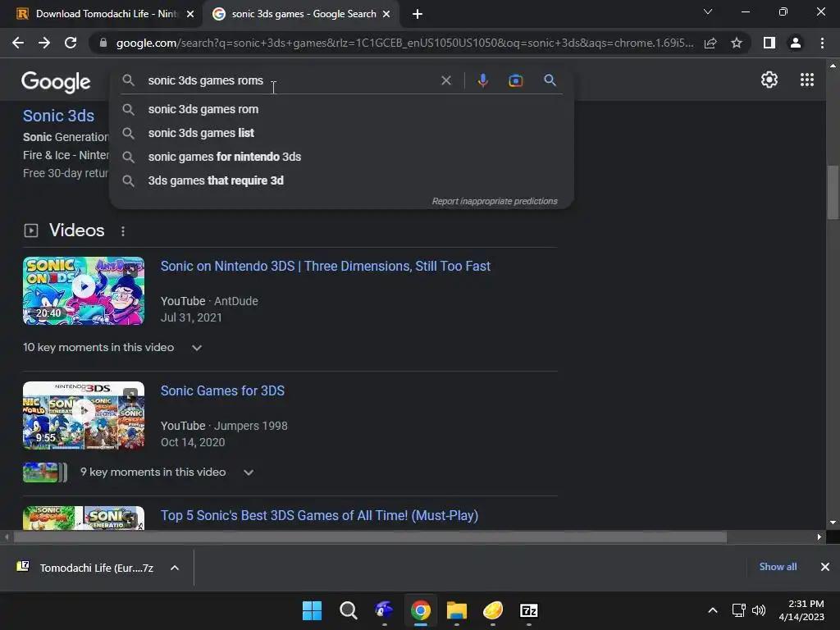Bookmark this page with the star
This screenshot has height=630, width=840.
pyautogui.click(x=737, y=43)
